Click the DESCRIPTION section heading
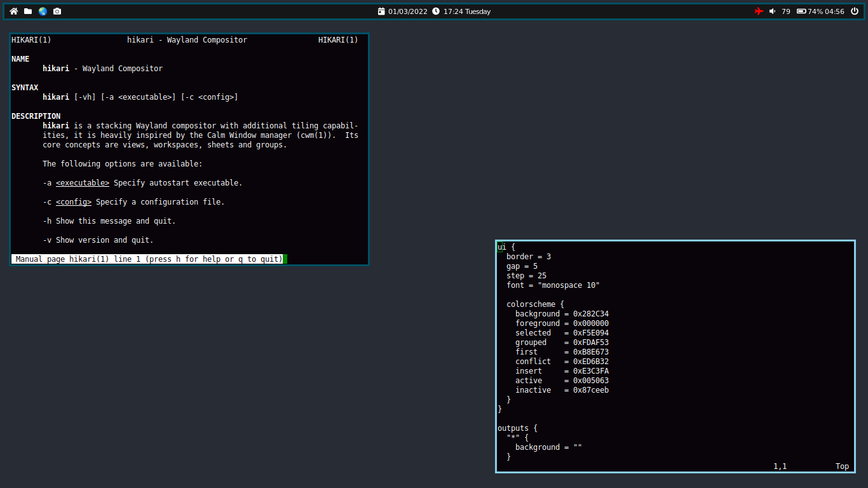This screenshot has width=868, height=488. coord(36,116)
